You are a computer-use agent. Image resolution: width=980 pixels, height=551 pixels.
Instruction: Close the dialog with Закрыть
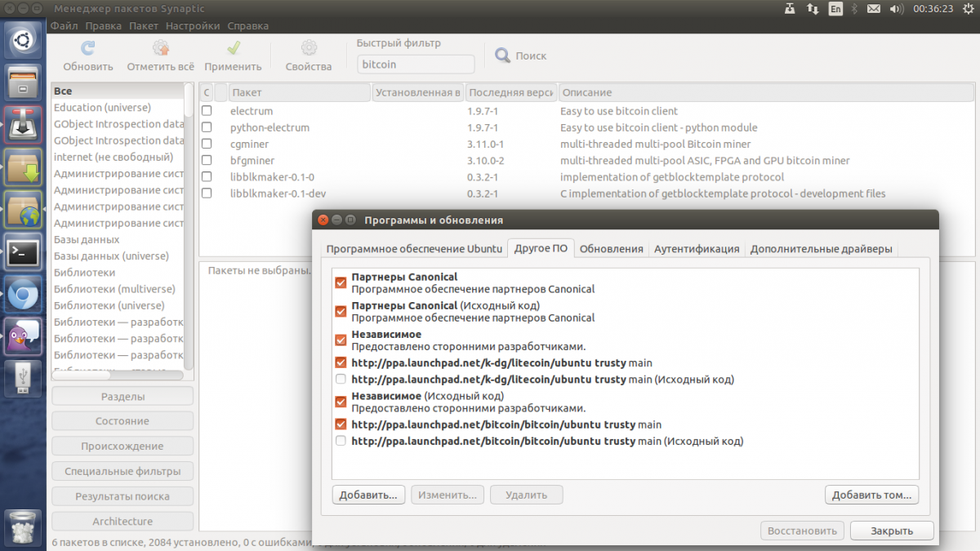[892, 531]
